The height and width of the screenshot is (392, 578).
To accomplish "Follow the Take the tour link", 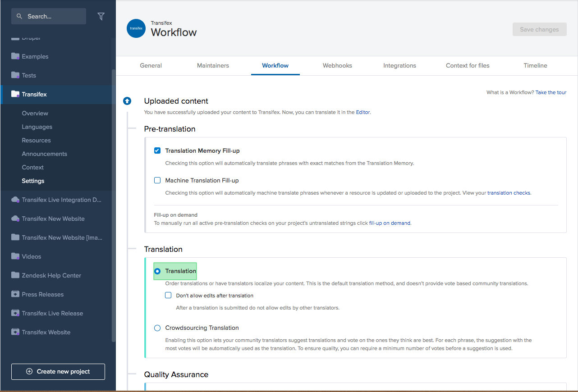I will pos(551,92).
